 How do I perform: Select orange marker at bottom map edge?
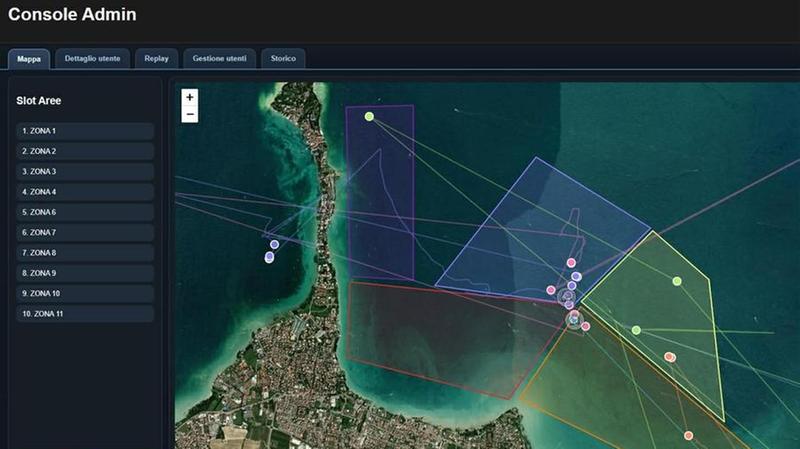[688, 435]
